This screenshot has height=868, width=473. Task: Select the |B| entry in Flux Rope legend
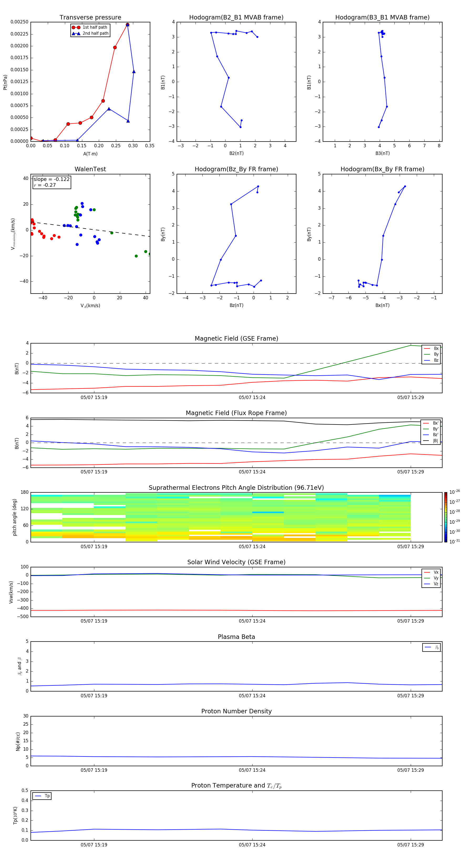point(431,441)
